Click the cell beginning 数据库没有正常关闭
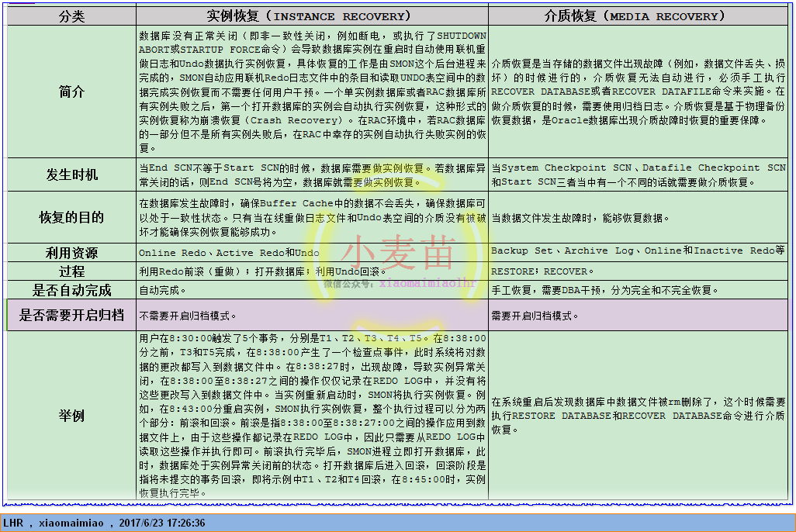796x532 pixels. point(312,92)
